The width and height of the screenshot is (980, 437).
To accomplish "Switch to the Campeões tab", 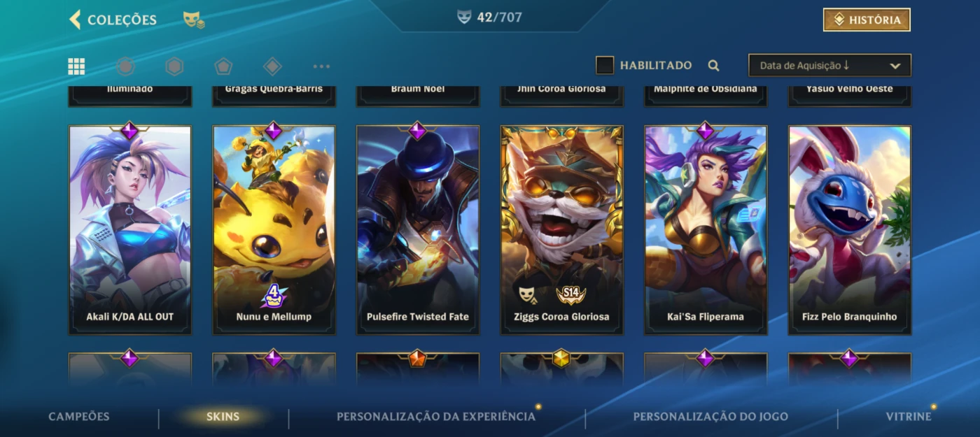I will [79, 417].
